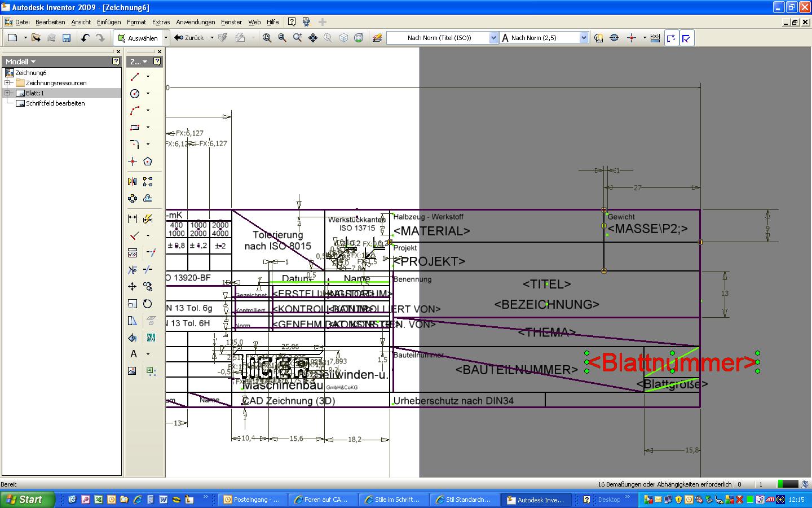Select the Line sketch tool
The image size is (812, 508).
click(x=135, y=76)
